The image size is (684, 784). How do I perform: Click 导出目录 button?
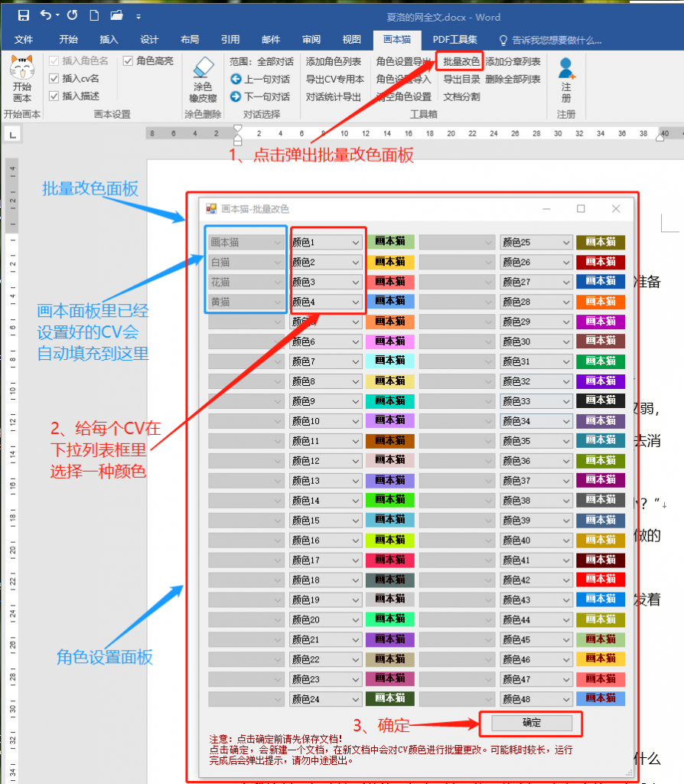(x=461, y=79)
